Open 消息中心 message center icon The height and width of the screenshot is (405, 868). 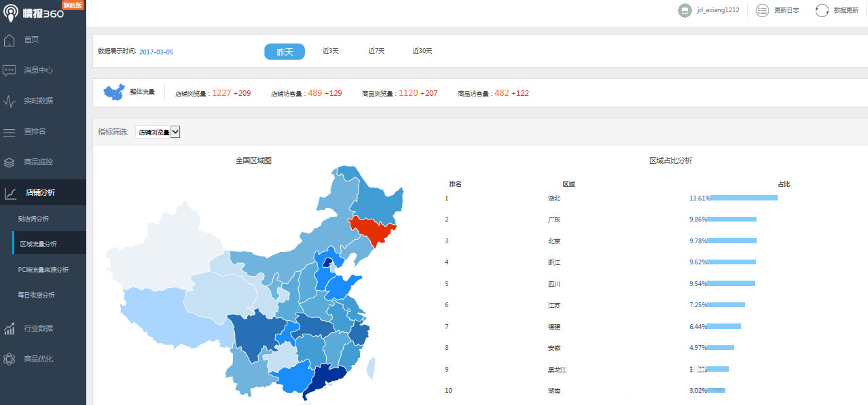(x=10, y=70)
